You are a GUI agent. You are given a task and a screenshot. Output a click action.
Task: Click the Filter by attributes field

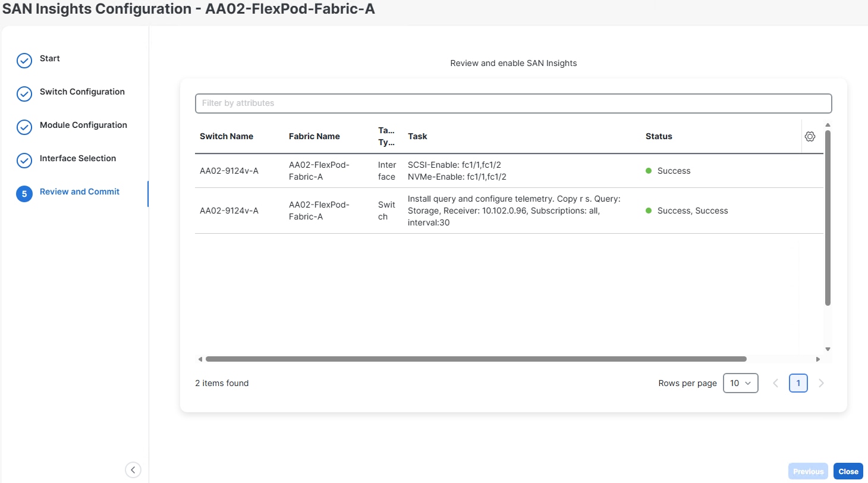coord(514,103)
